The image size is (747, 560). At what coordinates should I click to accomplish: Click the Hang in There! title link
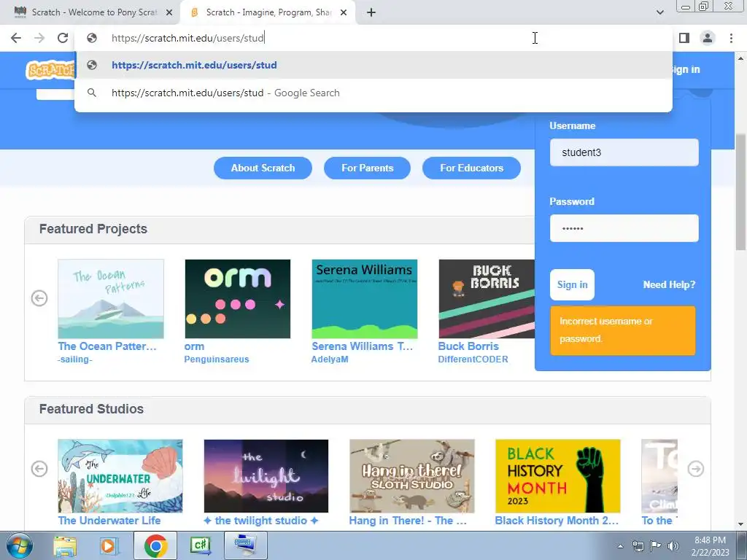coord(408,521)
